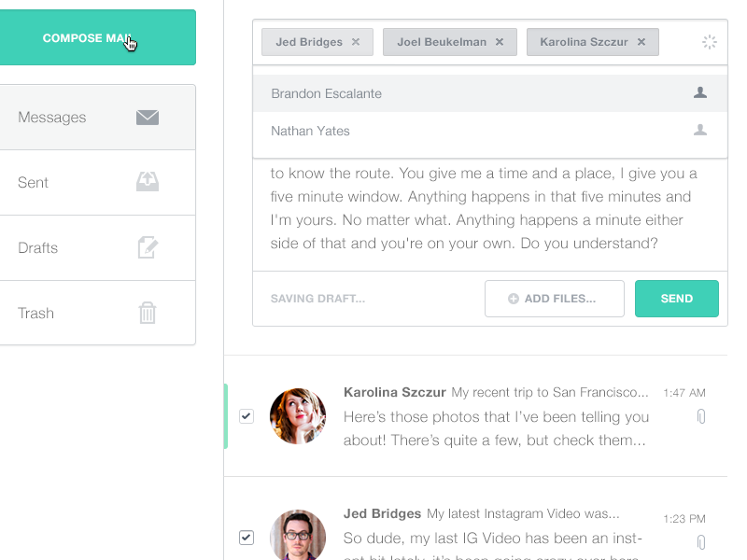Check the box next to Karolina's message

(x=247, y=415)
